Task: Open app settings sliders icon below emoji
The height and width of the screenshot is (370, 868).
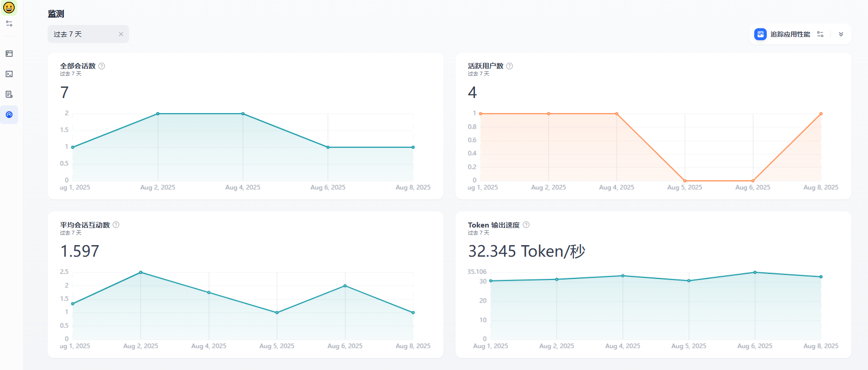Action: point(9,24)
